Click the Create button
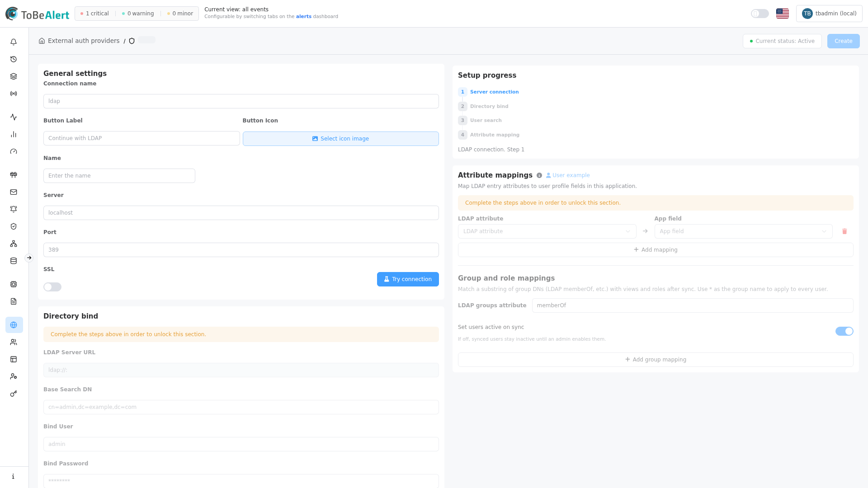This screenshot has height=488, width=868. point(844,41)
